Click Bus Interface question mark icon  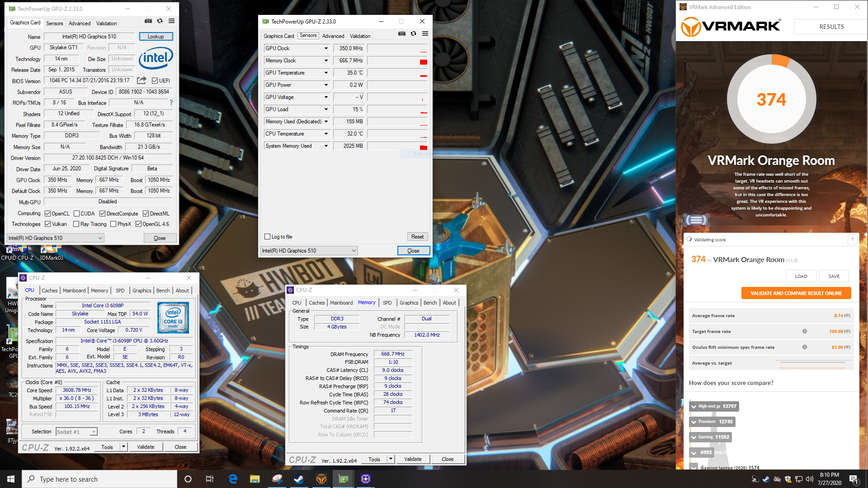(171, 103)
